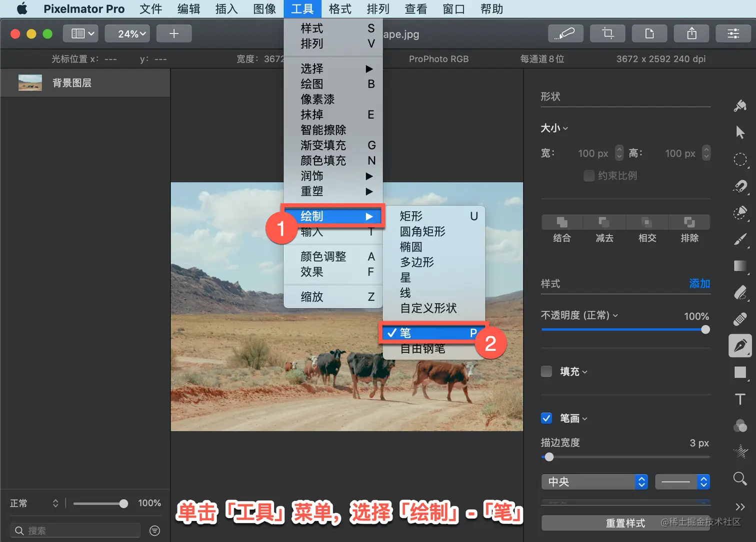Open the stroke line style dropdown
The width and height of the screenshot is (756, 542).
click(682, 482)
